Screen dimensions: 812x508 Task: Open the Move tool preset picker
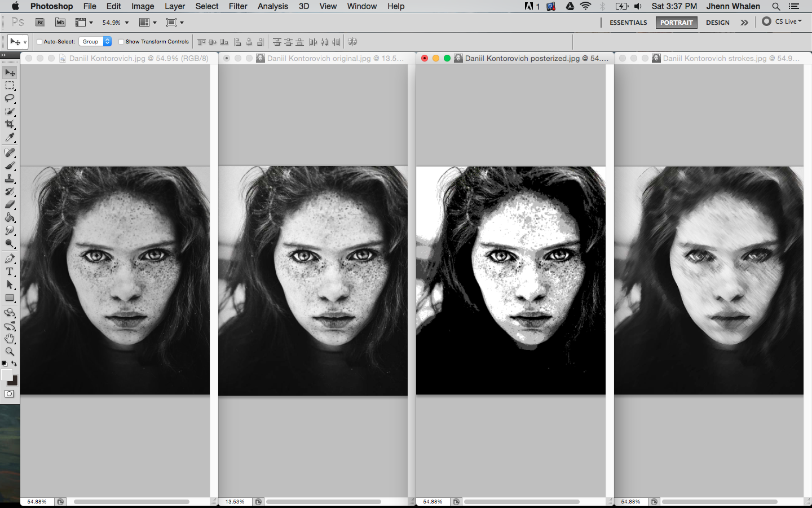18,42
